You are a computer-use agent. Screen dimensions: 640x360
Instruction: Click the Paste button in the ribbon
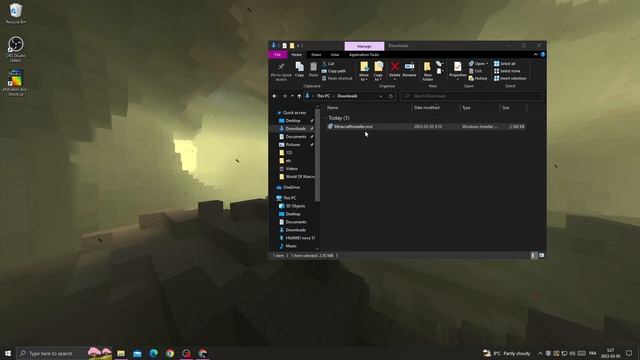(313, 69)
